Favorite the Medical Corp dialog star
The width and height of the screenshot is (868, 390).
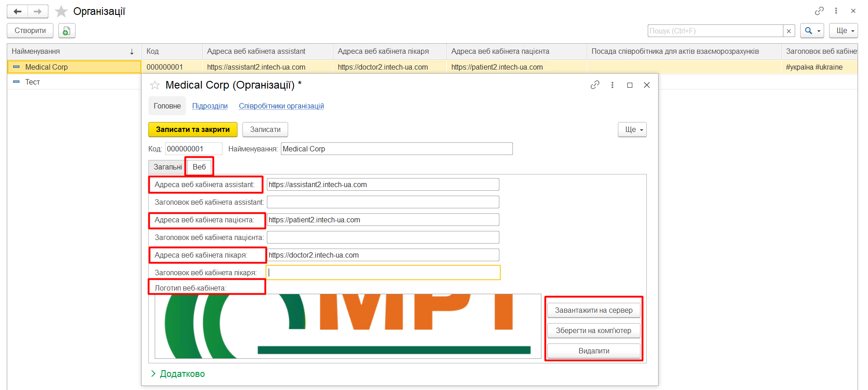155,85
